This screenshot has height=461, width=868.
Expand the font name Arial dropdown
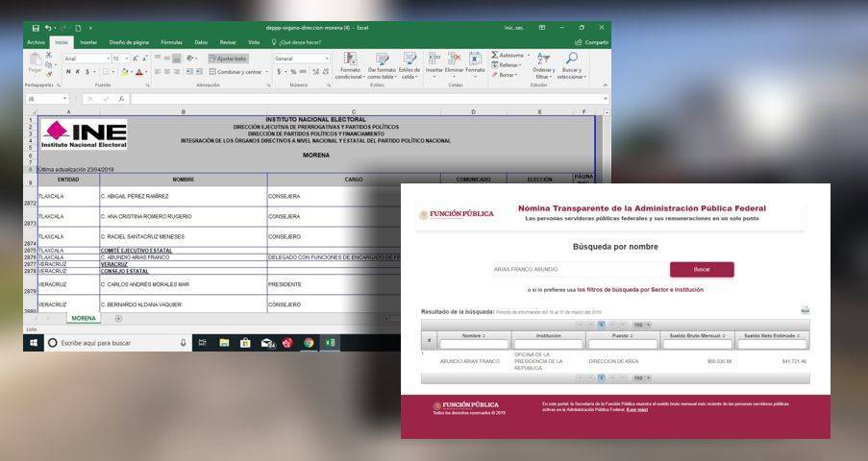(107, 59)
